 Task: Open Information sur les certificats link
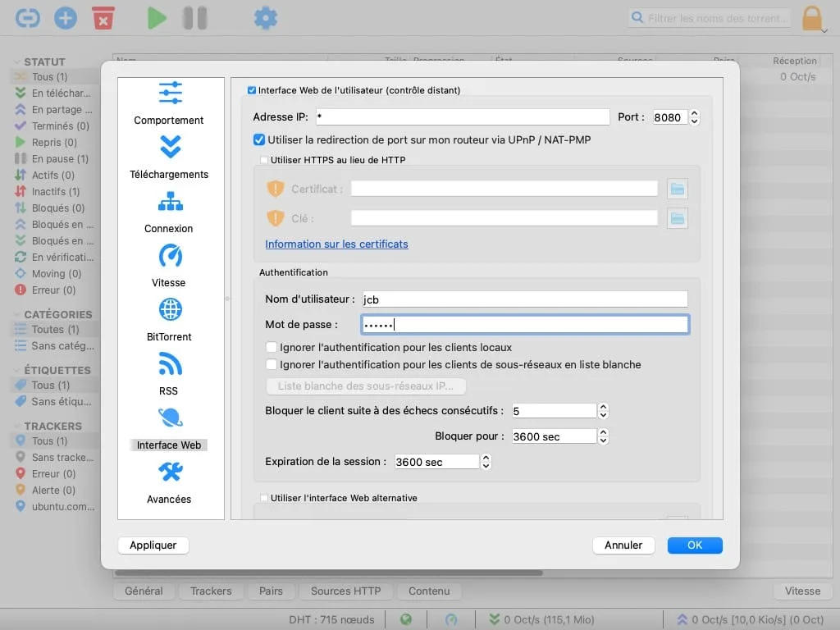336,244
